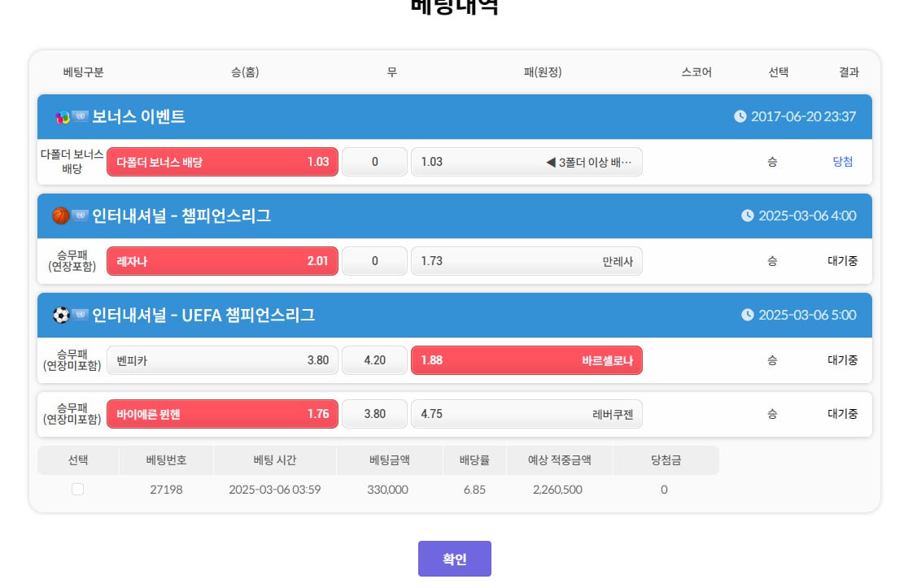Click the clock icon next to 2017-06-20 23:37
This screenshot has height=588, width=908.
coord(740,116)
